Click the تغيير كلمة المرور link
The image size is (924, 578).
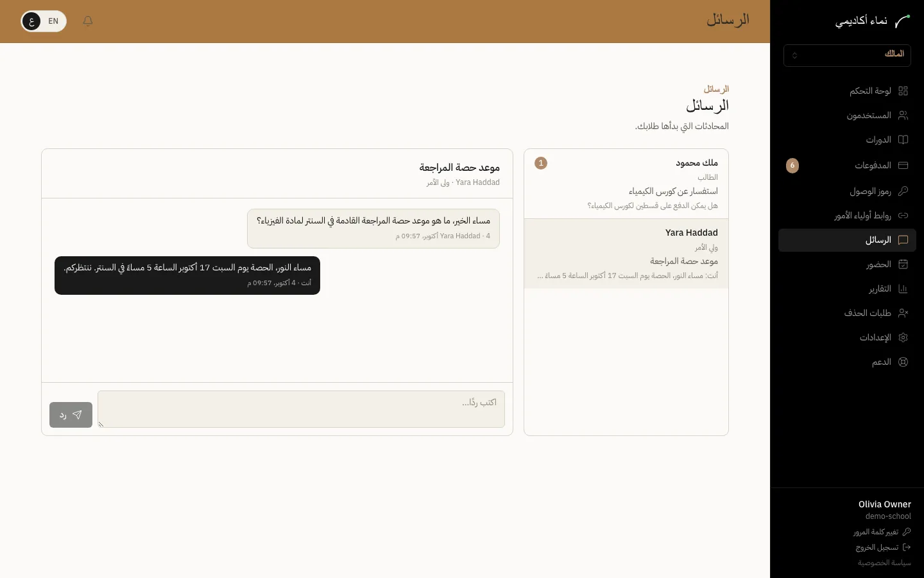point(882,532)
